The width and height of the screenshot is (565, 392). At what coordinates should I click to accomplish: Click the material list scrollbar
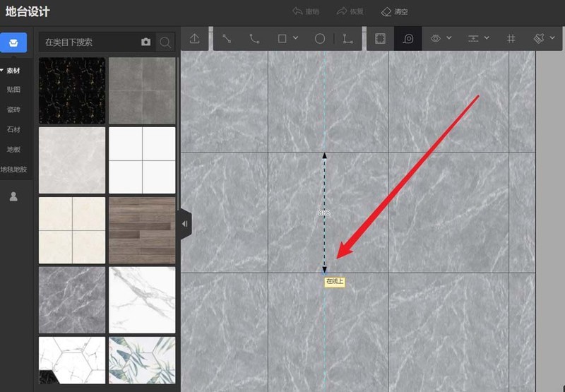[x=178, y=133]
